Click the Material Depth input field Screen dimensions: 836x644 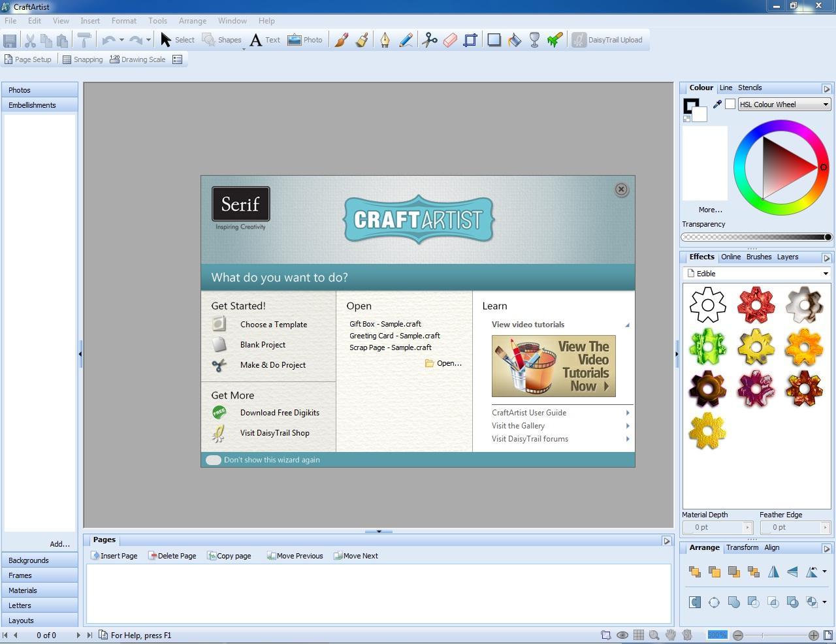pos(713,527)
